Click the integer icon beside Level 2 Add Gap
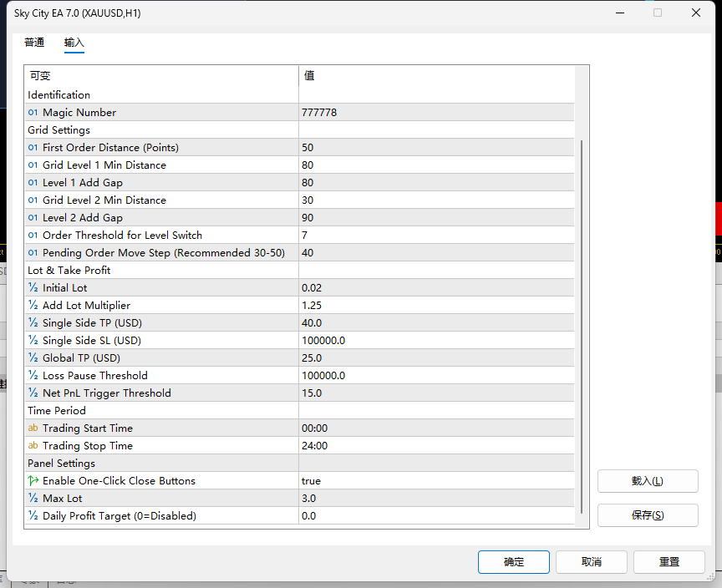Image resolution: width=722 pixels, height=588 pixels. pos(33,217)
